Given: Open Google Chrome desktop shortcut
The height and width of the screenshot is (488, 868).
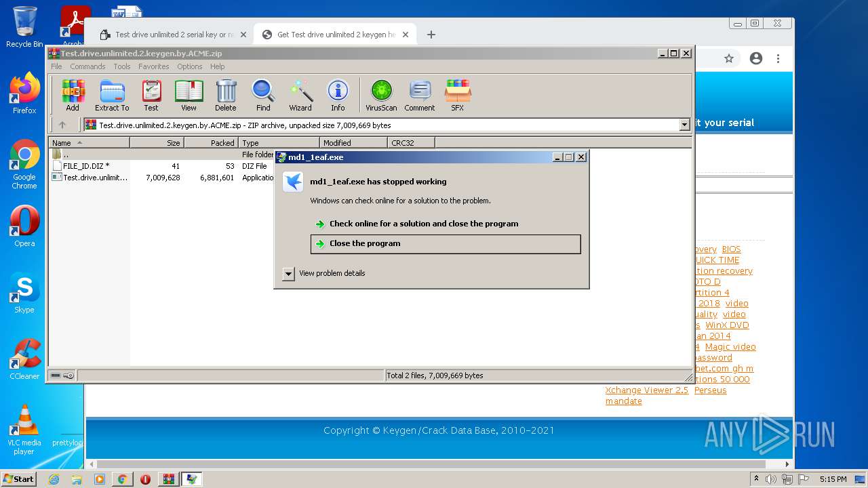Looking at the screenshot, I should click(x=24, y=165).
